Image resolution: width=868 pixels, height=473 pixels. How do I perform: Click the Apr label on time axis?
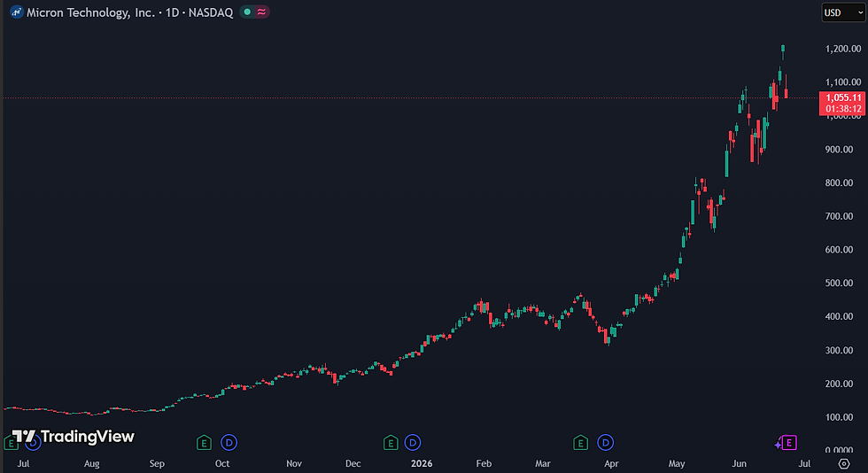tap(611, 463)
